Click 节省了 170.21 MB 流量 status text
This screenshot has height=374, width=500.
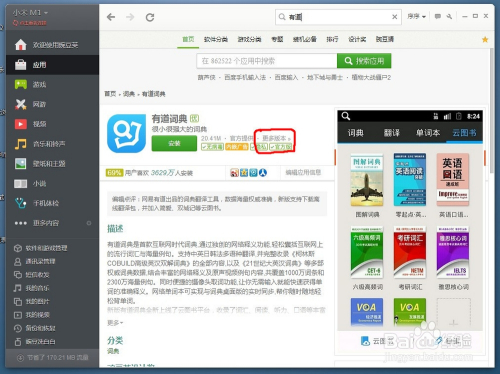coord(57,358)
